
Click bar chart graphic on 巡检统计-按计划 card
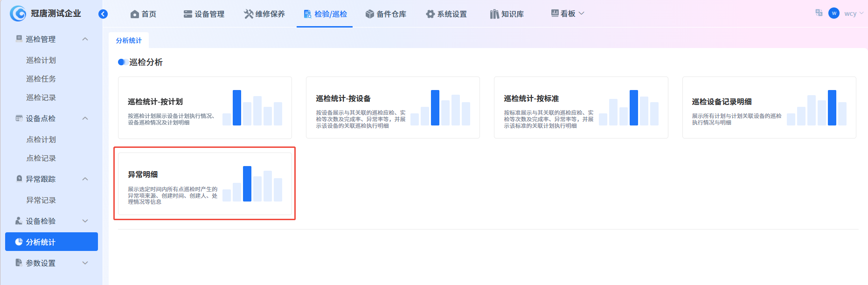click(252, 108)
